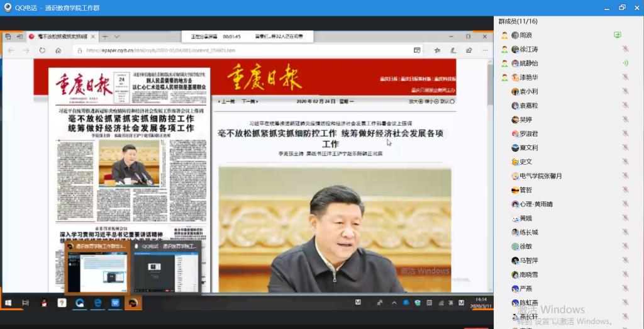
Task: Click the muted microphone icon beside 徐江涛
Action: pyautogui.click(x=625, y=49)
